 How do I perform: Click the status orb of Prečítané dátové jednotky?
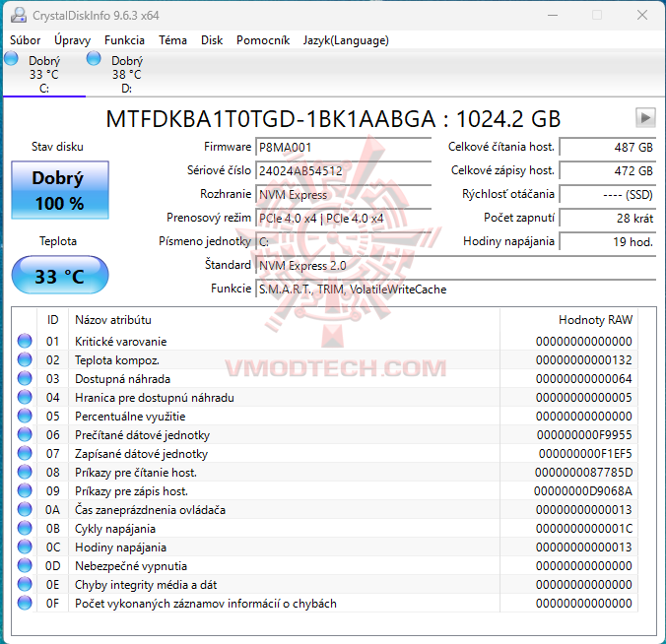point(25,434)
